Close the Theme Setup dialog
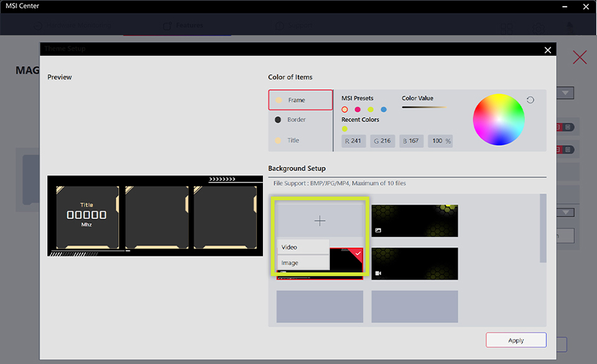The image size is (597, 364). point(548,50)
